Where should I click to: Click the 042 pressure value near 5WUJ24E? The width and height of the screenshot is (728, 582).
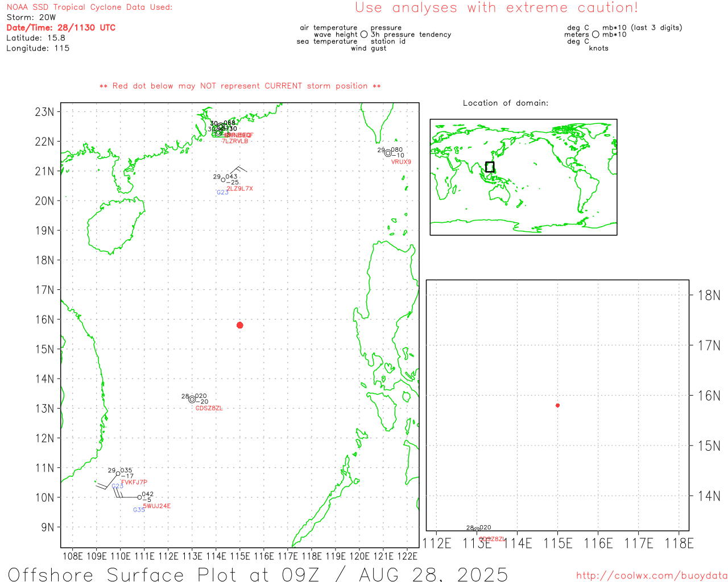(148, 494)
